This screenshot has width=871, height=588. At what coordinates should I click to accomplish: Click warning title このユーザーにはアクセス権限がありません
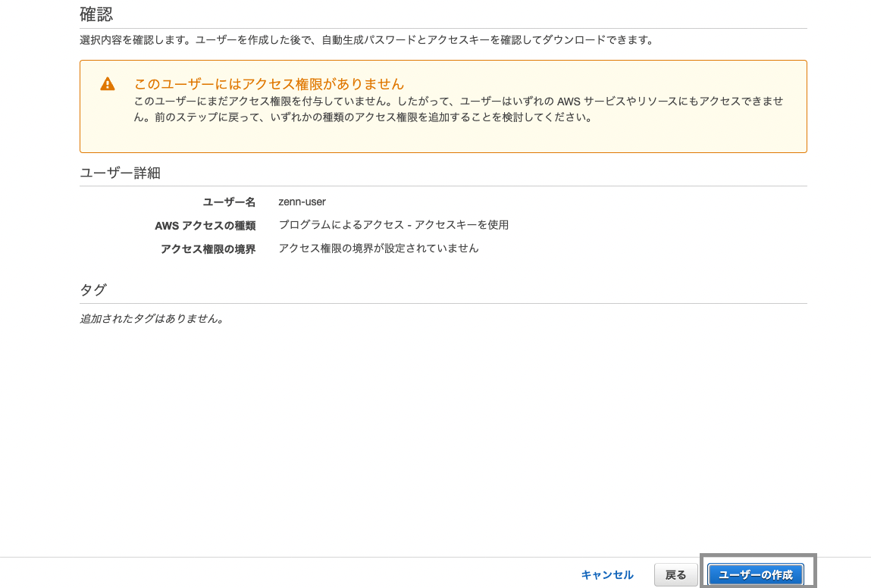tap(269, 84)
